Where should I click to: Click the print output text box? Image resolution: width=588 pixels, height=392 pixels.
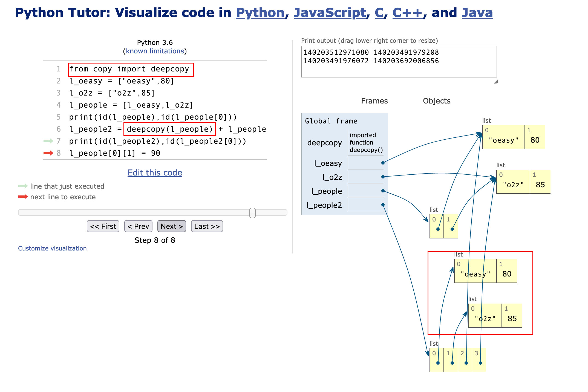point(399,62)
